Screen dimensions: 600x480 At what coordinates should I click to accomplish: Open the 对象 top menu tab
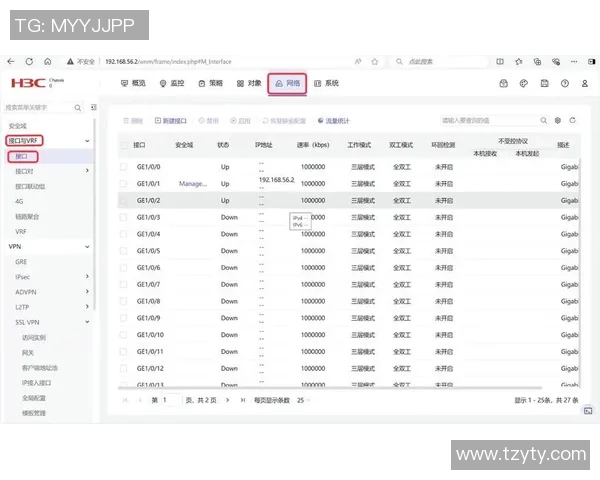pyautogui.click(x=249, y=83)
